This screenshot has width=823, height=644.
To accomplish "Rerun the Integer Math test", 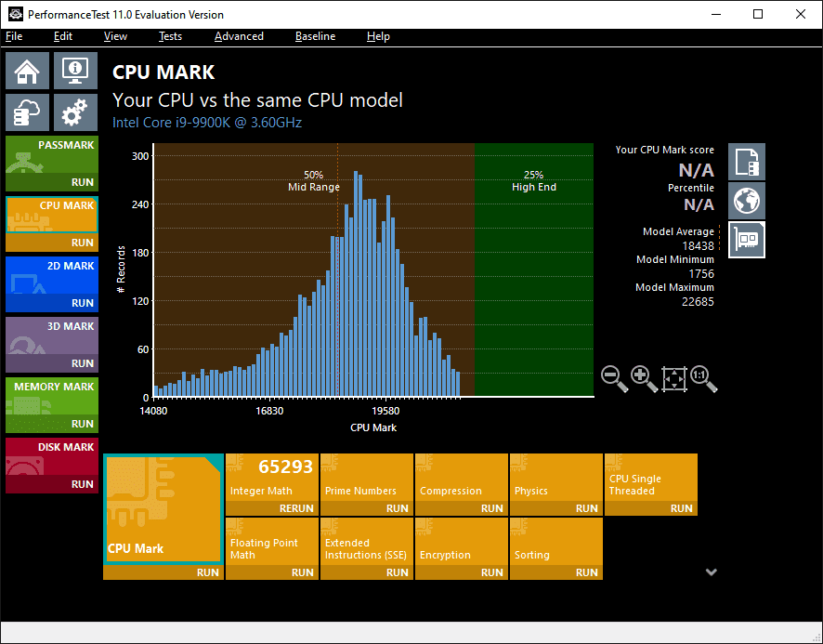I will click(272, 508).
